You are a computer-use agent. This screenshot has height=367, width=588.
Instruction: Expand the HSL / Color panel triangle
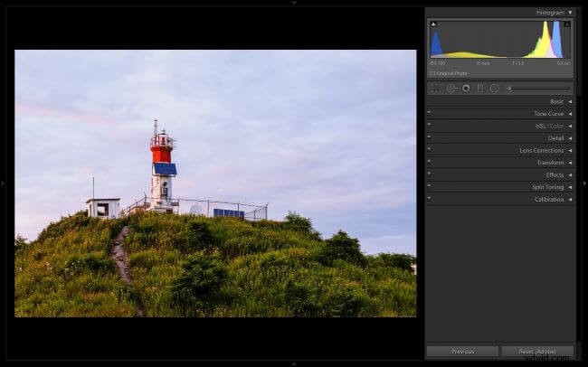pos(570,126)
